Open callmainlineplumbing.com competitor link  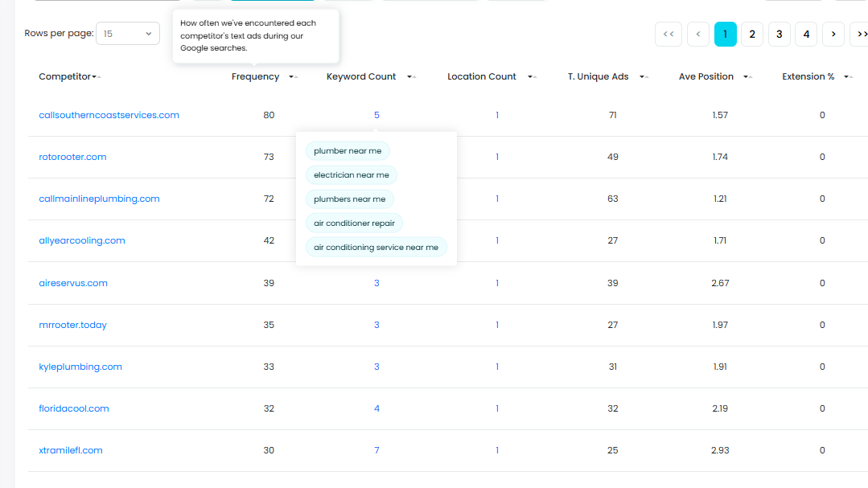[x=99, y=199]
